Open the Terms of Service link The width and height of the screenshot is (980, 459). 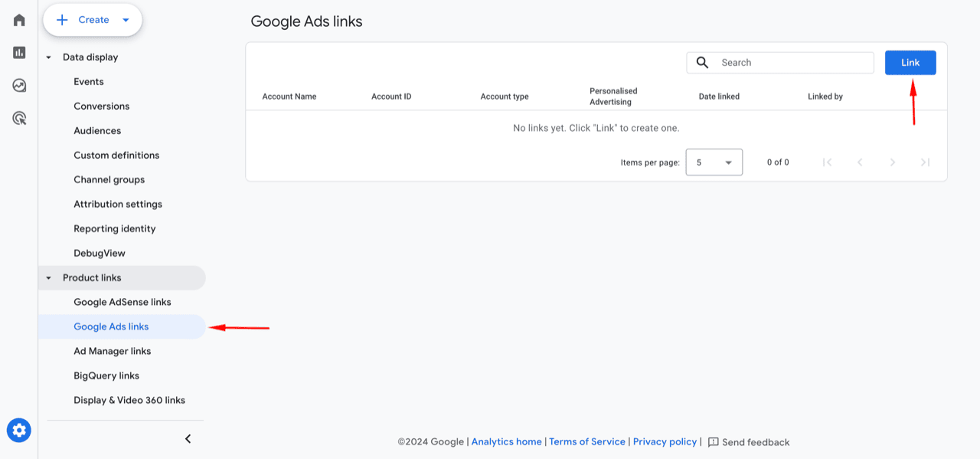tap(587, 442)
